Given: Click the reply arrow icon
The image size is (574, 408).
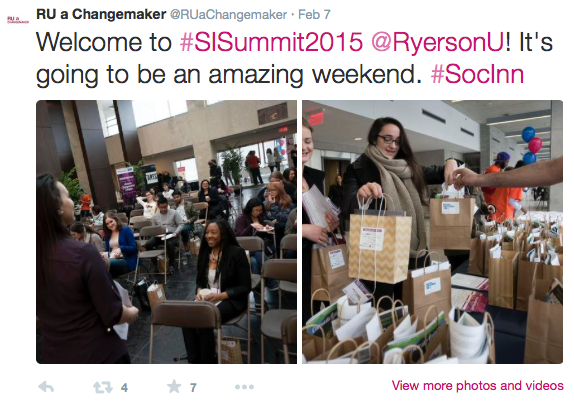Looking at the screenshot, I should 46,387.
